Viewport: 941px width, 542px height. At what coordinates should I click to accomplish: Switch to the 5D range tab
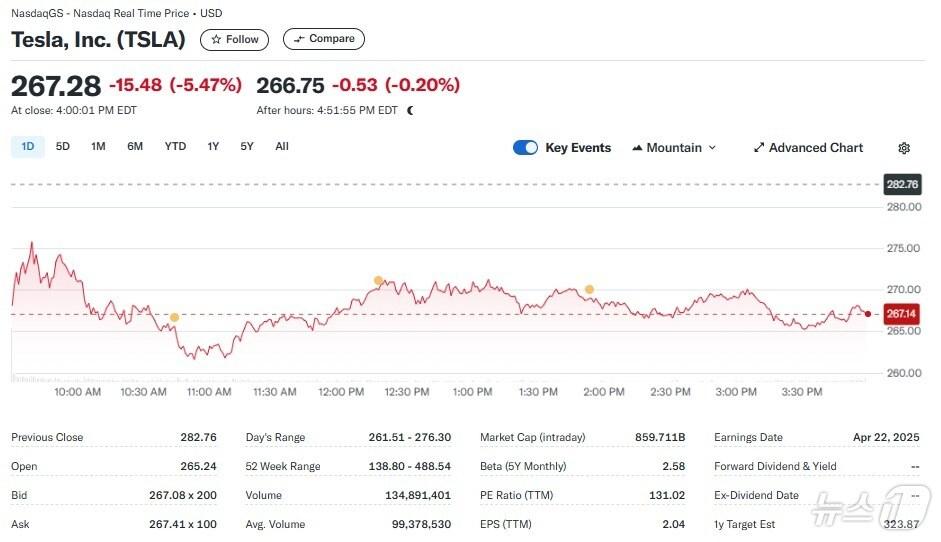63,147
